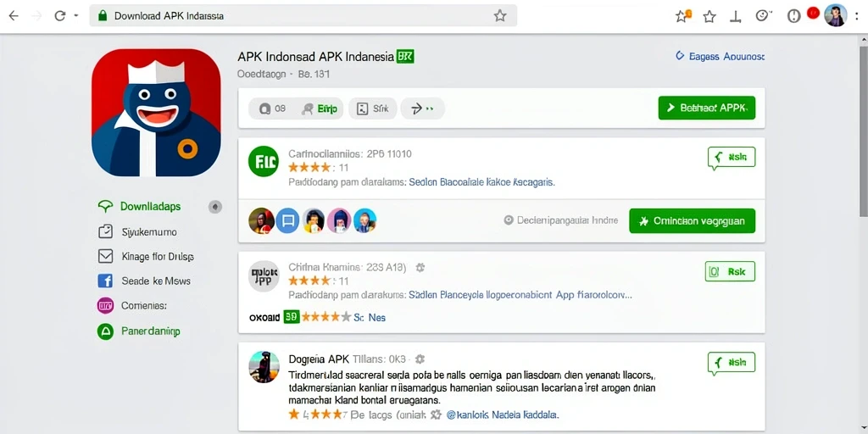The image size is (868, 434).
Task: Click gray circle toggle beside Downlladaps
Action: coord(214,207)
